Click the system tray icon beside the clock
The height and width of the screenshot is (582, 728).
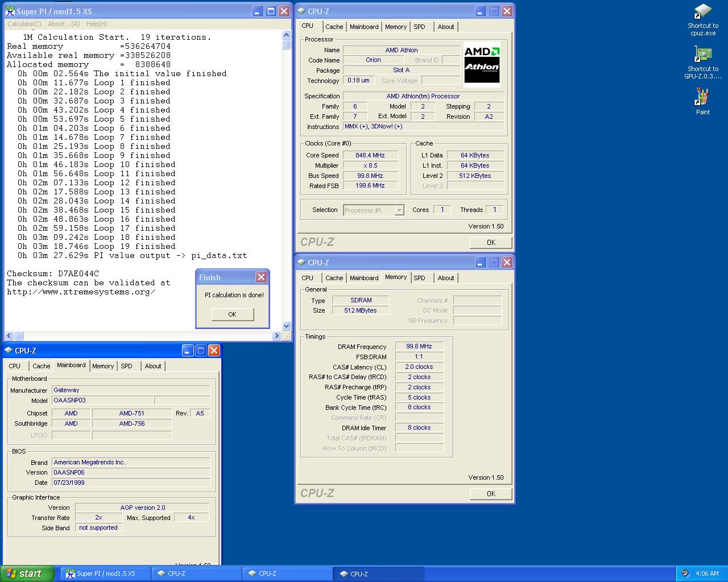click(685, 573)
